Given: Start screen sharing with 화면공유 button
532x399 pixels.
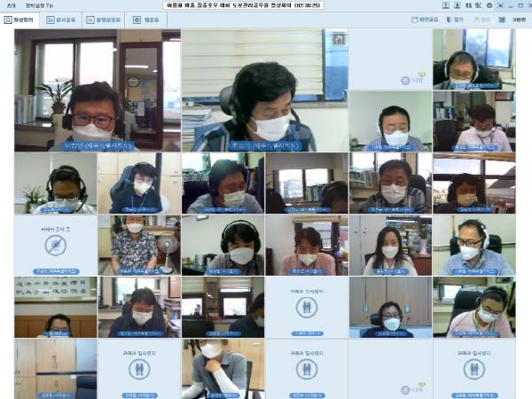Looking at the screenshot, I should pyautogui.click(x=426, y=20).
